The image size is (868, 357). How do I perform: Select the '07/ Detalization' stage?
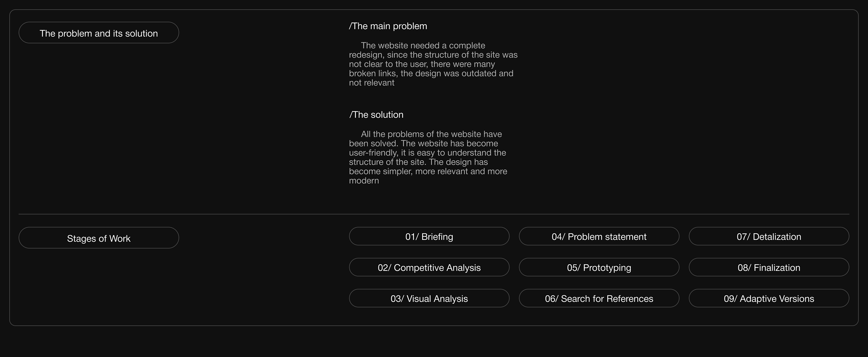768,236
